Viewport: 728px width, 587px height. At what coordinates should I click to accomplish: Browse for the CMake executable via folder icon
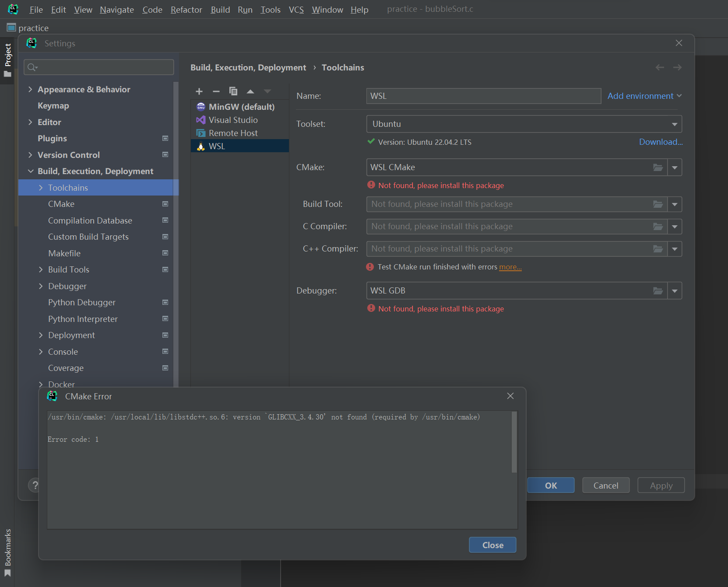pyautogui.click(x=658, y=167)
